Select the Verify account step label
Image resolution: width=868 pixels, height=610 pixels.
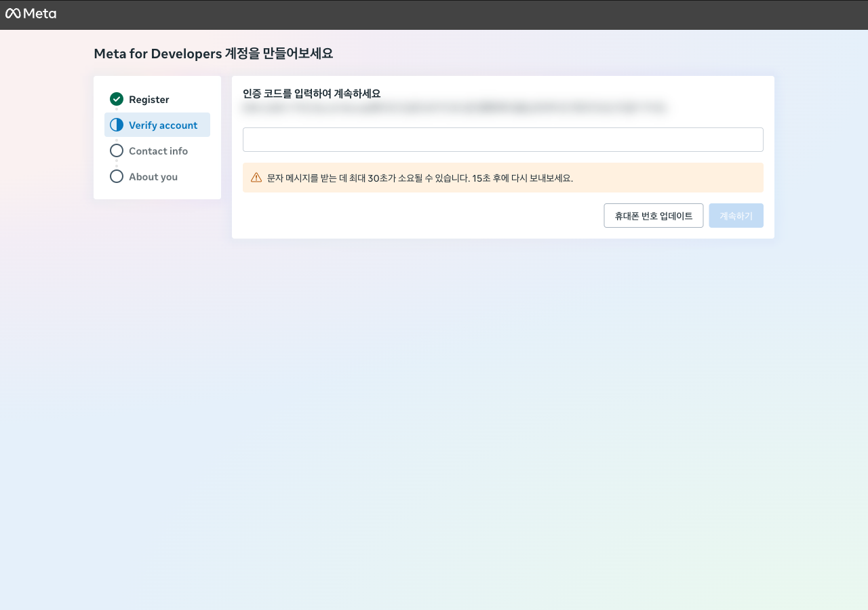(163, 125)
